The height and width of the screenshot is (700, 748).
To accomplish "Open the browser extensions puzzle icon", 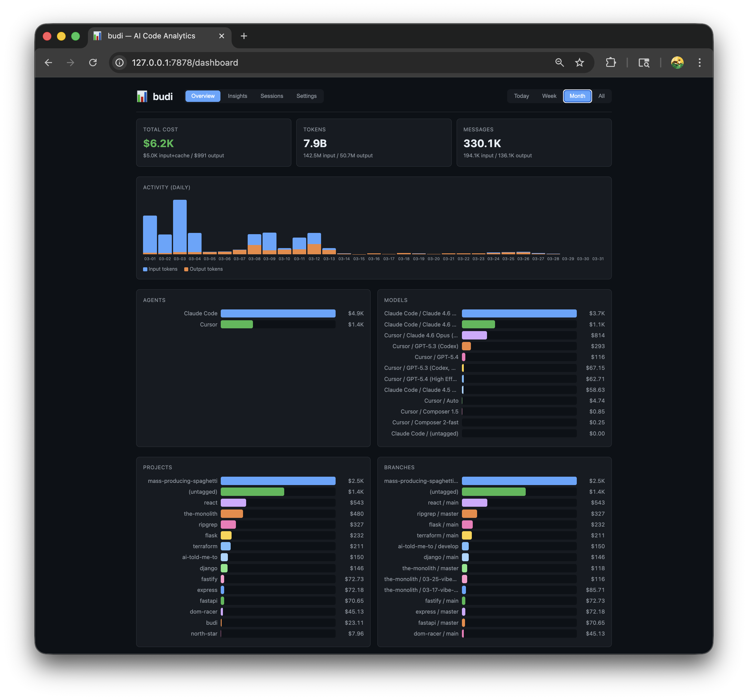I will click(x=611, y=63).
